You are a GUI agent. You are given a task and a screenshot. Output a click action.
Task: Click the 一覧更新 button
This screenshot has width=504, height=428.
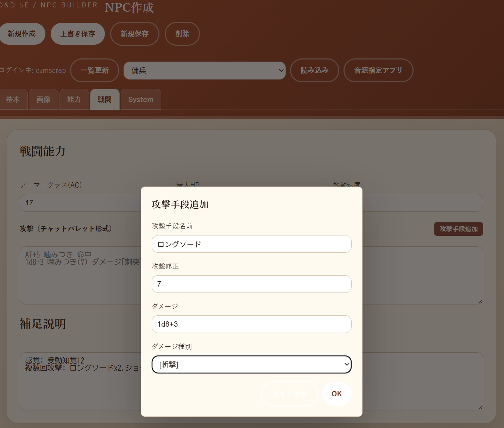point(95,70)
